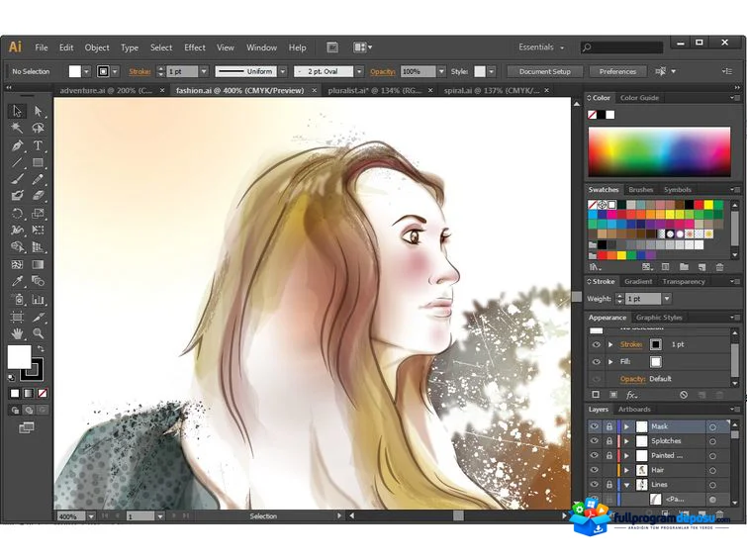Select the Selection tool arrow
Image resolution: width=747 pixels, height=560 pixels.
point(17,111)
